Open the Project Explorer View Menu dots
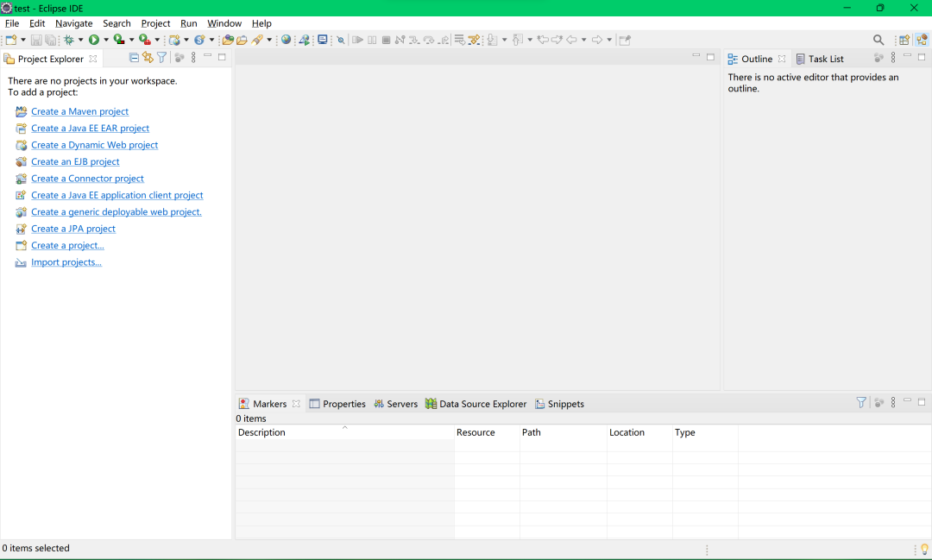This screenshot has width=932, height=560. (193, 58)
